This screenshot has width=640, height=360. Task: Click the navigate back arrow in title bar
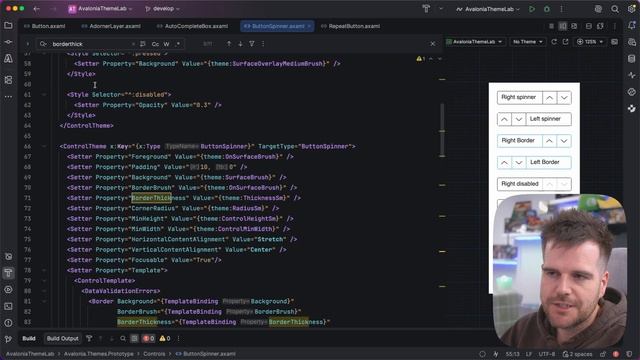pyautogui.click(x=37, y=9)
